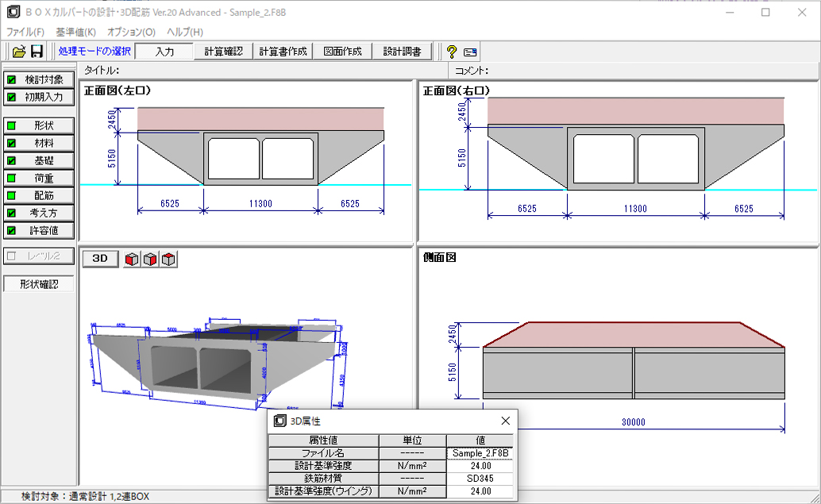The height and width of the screenshot is (504, 821).
Task: Open the 基礎 input section
Action: 39,160
